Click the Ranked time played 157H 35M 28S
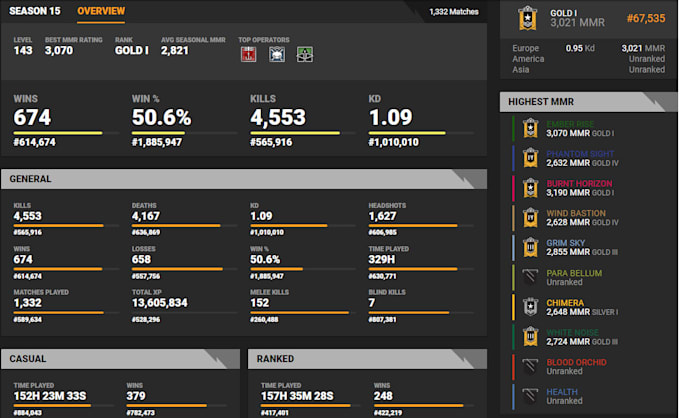 [x=297, y=396]
